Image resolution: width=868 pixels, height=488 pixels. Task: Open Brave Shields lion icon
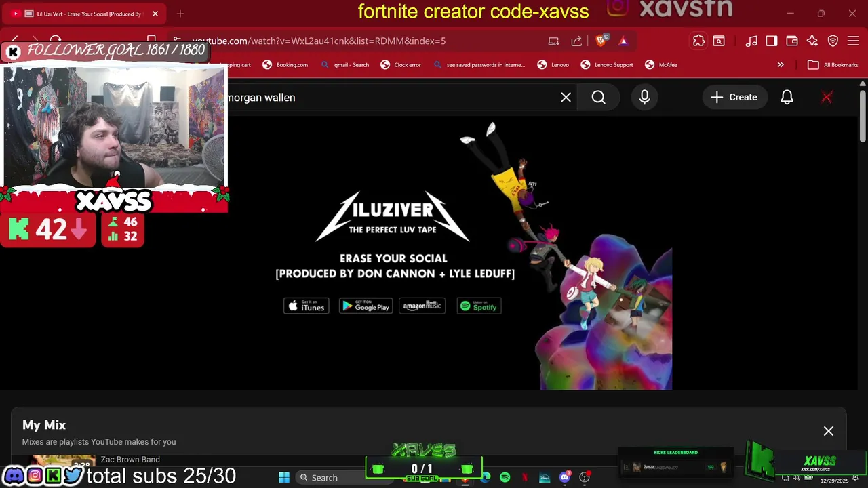click(601, 41)
